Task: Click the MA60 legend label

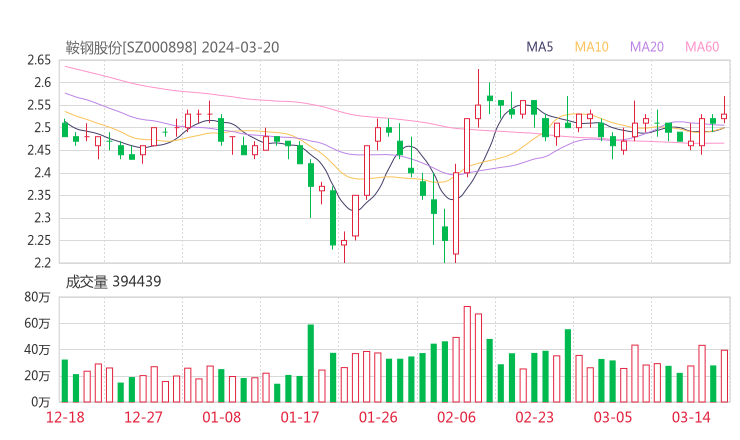Action: (702, 47)
